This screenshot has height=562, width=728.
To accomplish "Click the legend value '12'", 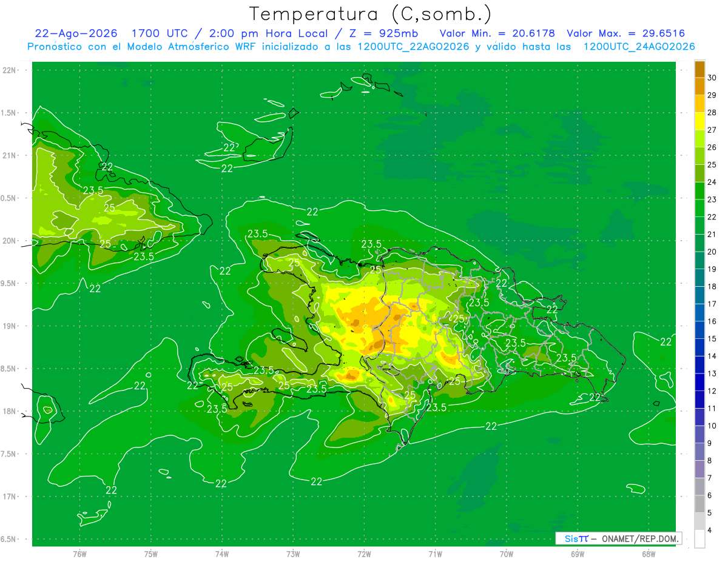I will click(713, 390).
